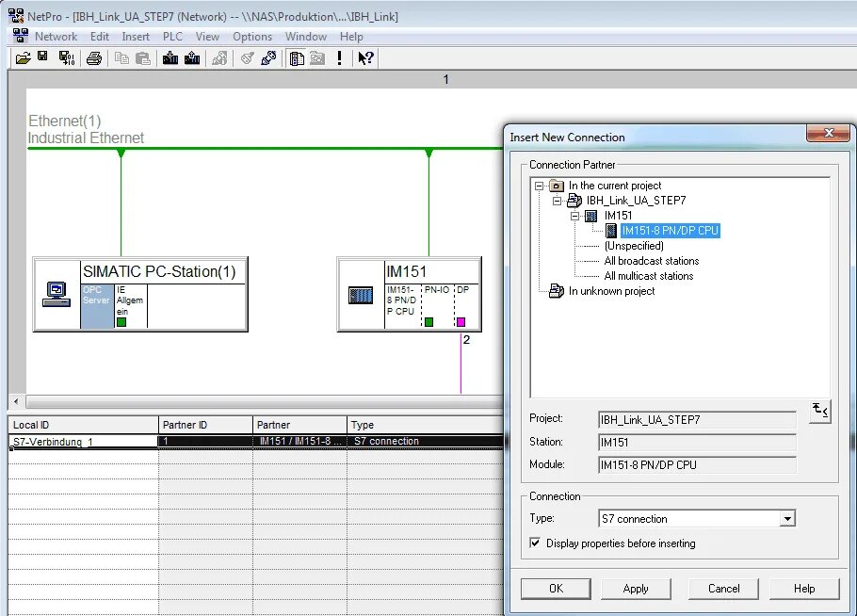Viewport: 857px width, 616px height.
Task: Select the DP interface block in IM151
Action: click(467, 306)
